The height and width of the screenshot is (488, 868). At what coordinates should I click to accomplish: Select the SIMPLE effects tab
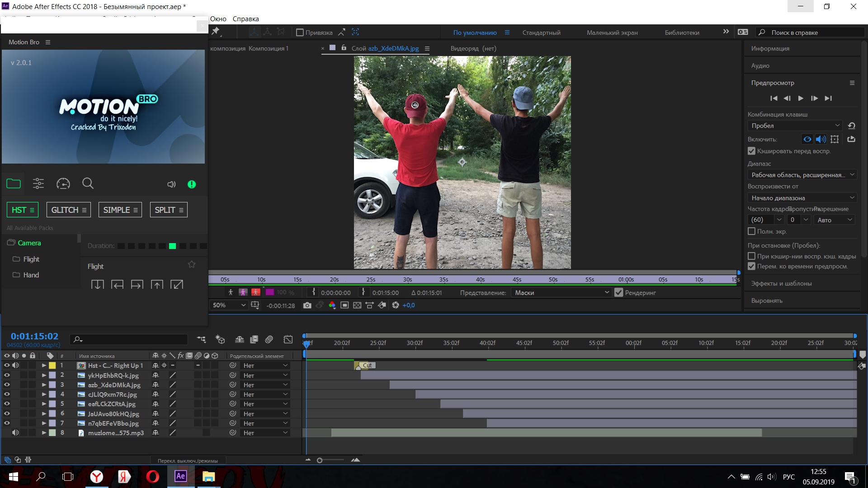coord(119,210)
